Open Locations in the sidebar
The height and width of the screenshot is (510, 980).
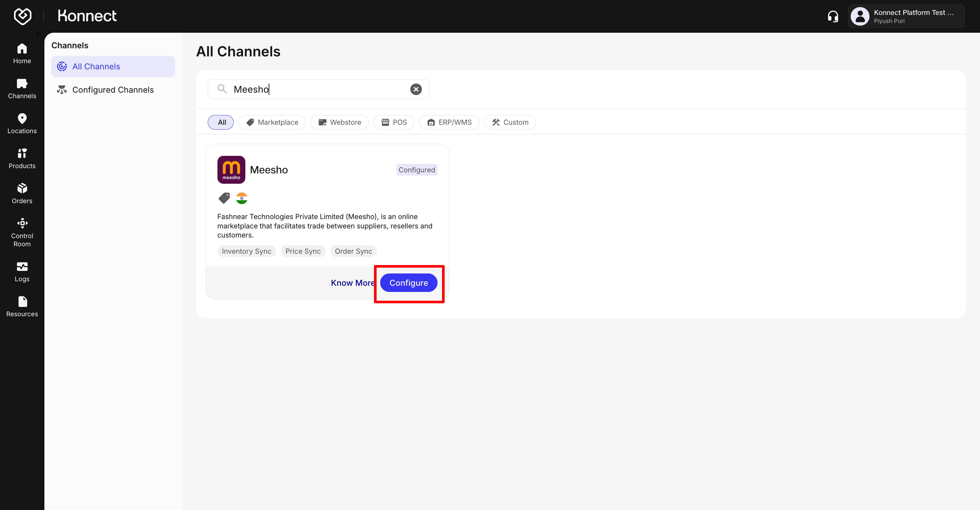(22, 123)
